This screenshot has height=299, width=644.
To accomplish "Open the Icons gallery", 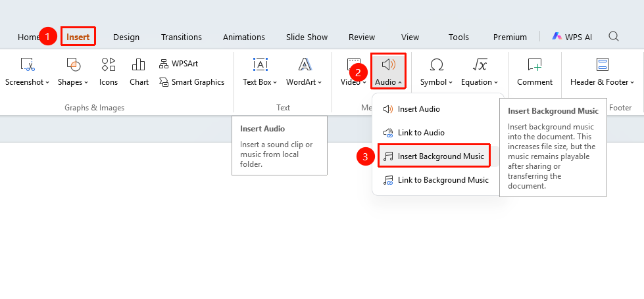I will pos(109,70).
